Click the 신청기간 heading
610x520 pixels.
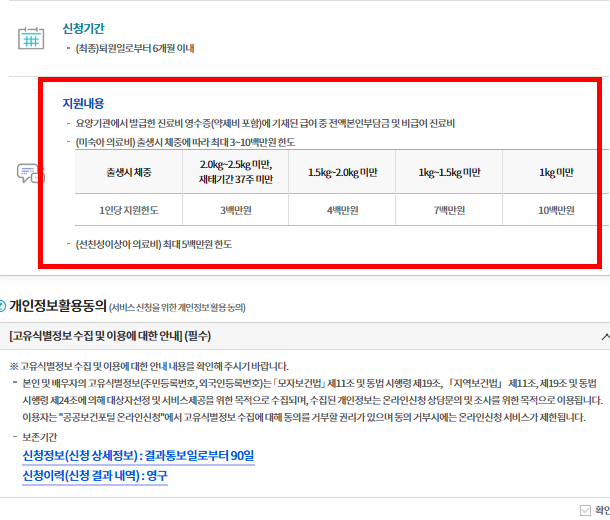(84, 28)
